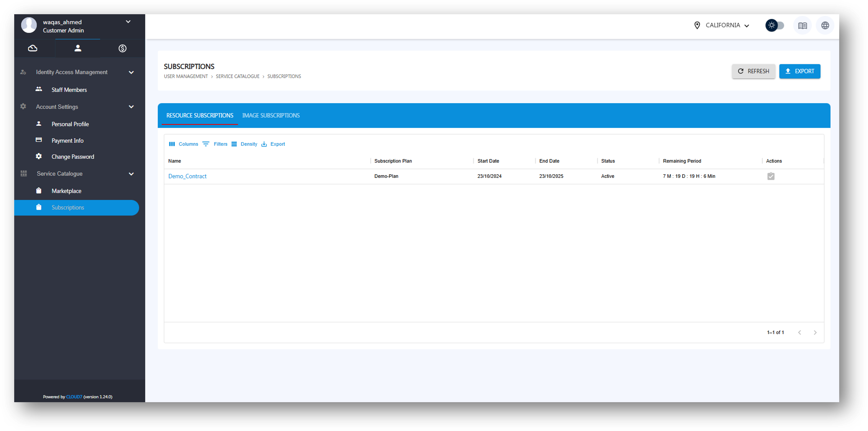The image size is (868, 431).
Task: Click the Remaining Period column header
Action: pos(682,161)
